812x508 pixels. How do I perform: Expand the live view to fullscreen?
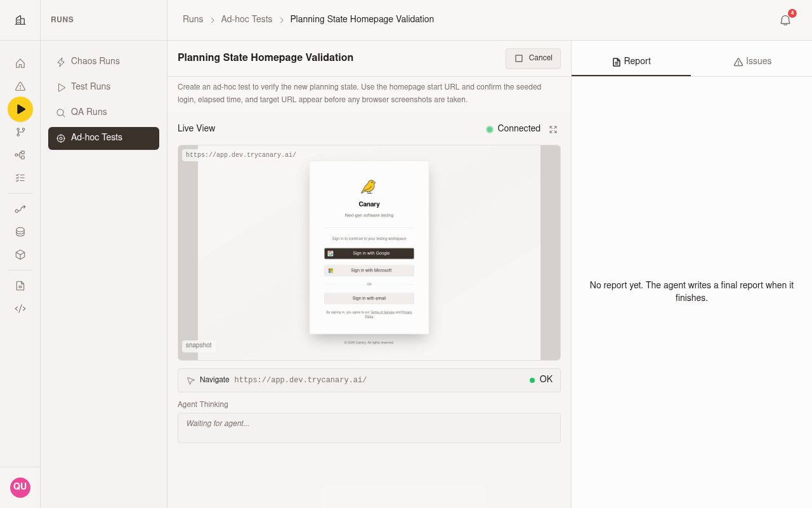coord(553,129)
